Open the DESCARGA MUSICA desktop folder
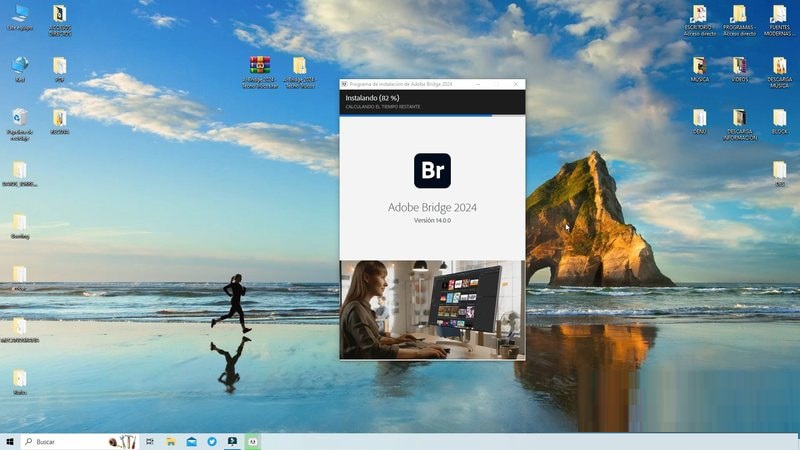The image size is (800, 450). tap(779, 72)
